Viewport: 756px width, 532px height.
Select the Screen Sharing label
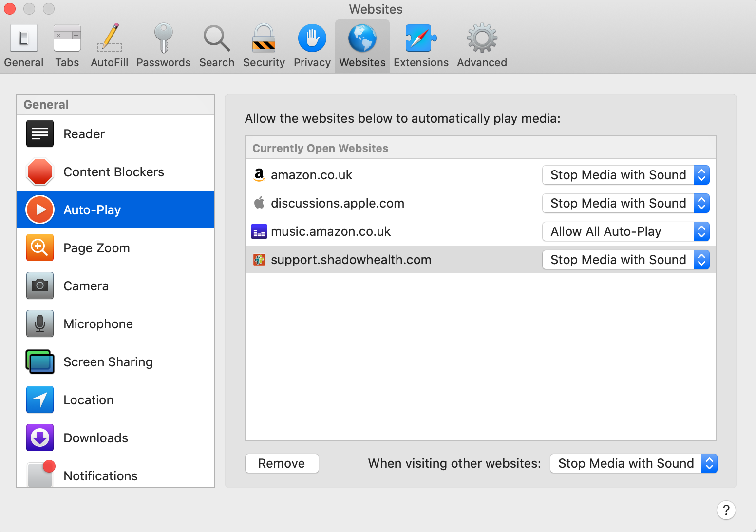point(108,362)
